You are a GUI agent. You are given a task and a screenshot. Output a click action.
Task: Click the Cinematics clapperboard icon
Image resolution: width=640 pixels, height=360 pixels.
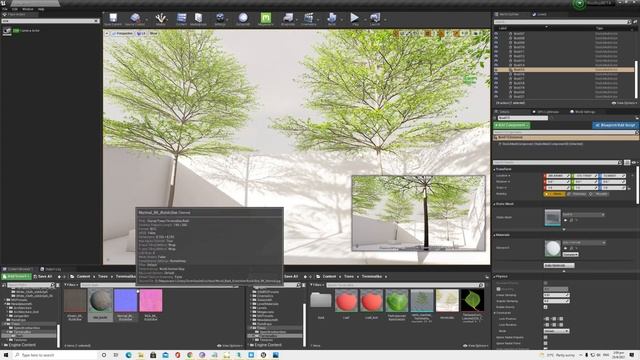309,18
